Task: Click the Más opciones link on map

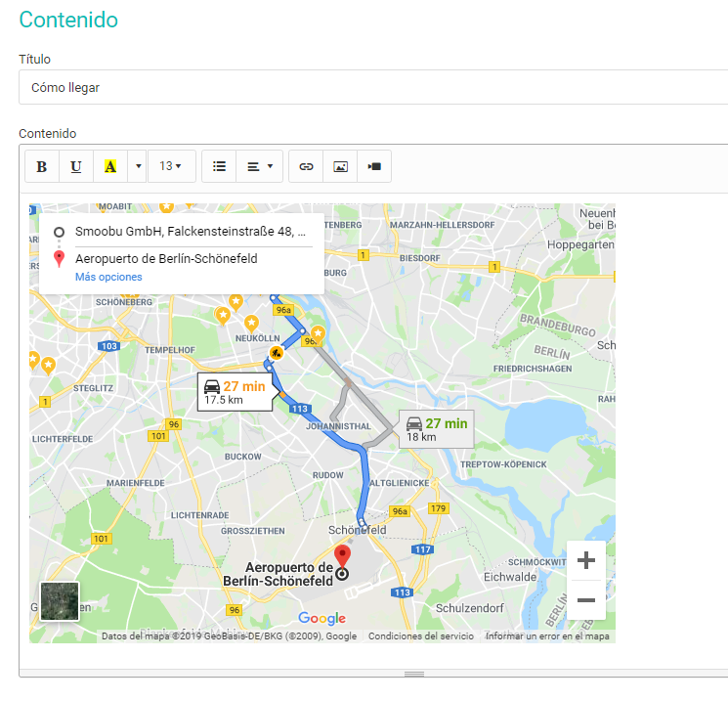Action: coord(108,277)
